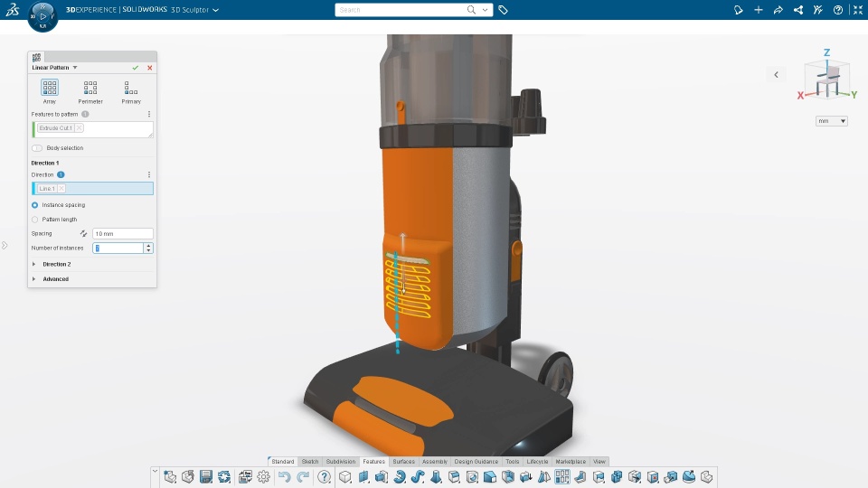Image resolution: width=868 pixels, height=488 pixels.
Task: Open the Surfaces tab
Action: 403,462
